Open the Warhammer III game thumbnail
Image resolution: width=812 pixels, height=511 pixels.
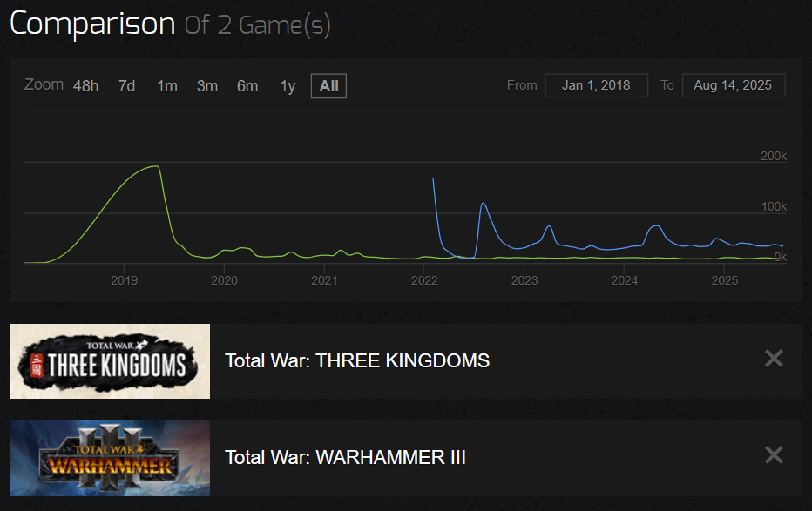pos(110,458)
